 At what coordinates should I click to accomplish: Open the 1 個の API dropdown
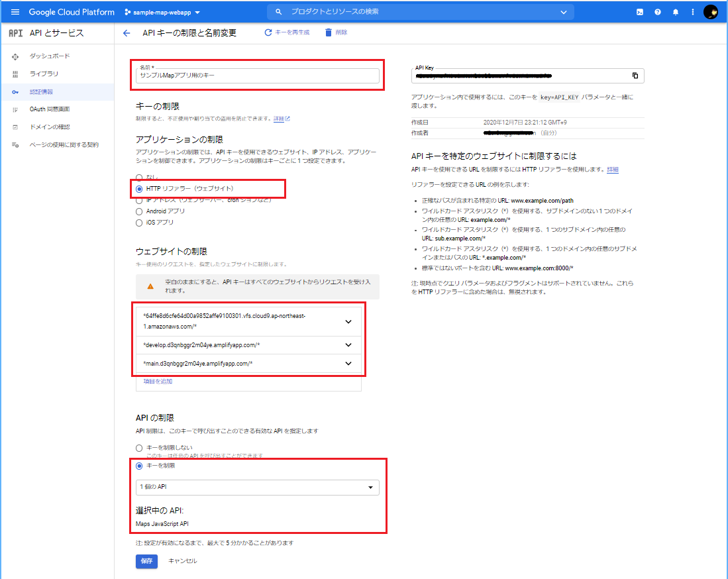point(258,487)
